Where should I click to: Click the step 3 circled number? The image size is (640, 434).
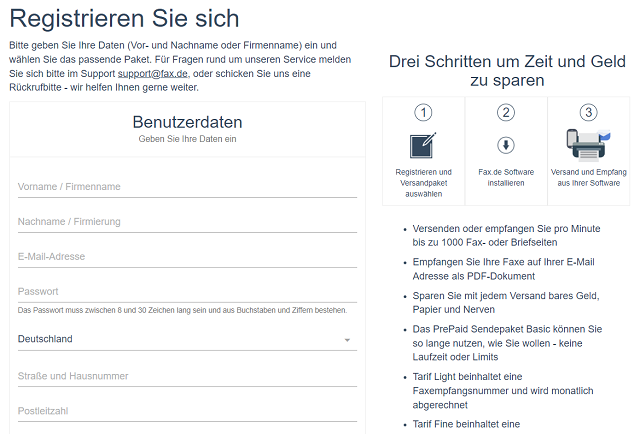pos(588,112)
